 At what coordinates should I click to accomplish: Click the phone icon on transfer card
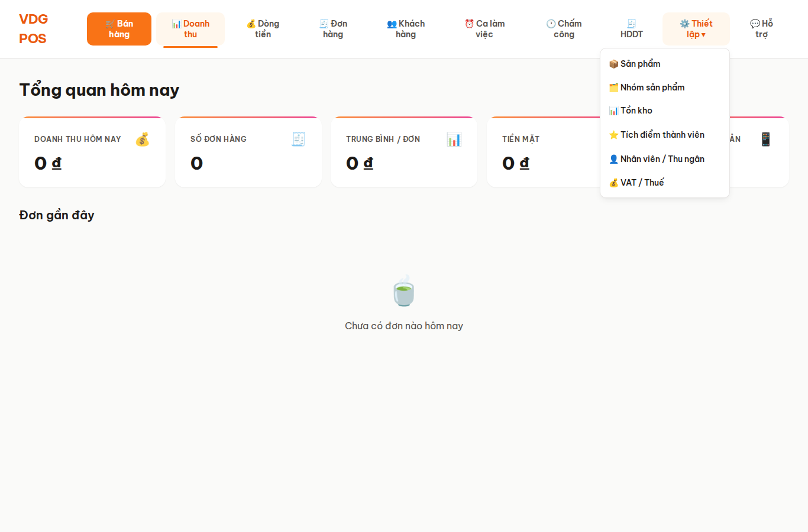click(x=766, y=140)
